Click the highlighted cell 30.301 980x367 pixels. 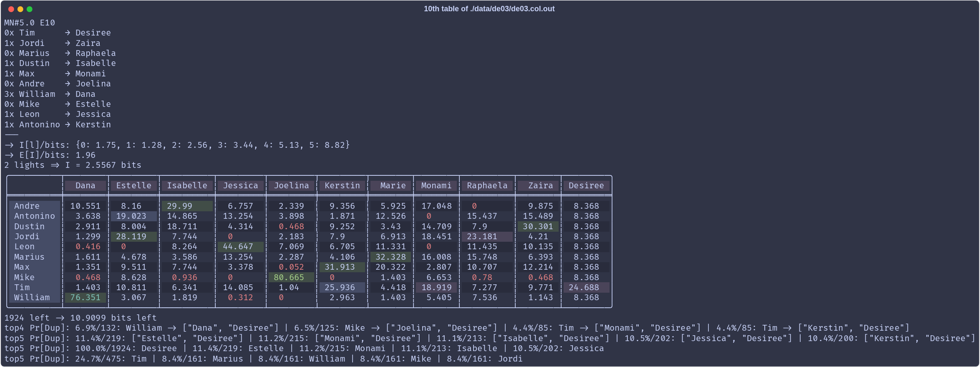[538, 226]
